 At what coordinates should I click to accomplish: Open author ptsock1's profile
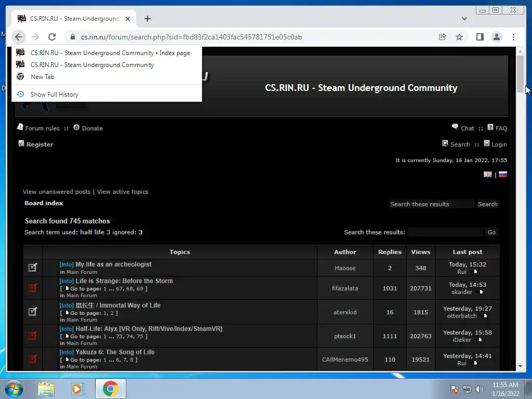point(345,336)
